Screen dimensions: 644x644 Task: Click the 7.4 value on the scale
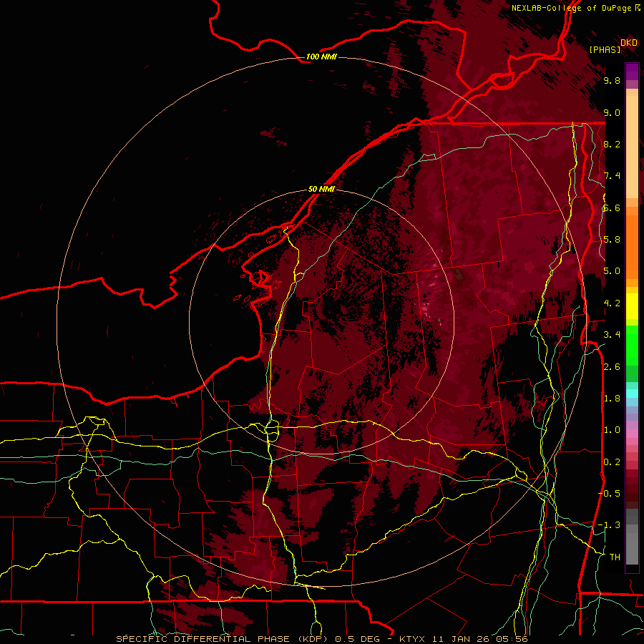point(612,176)
